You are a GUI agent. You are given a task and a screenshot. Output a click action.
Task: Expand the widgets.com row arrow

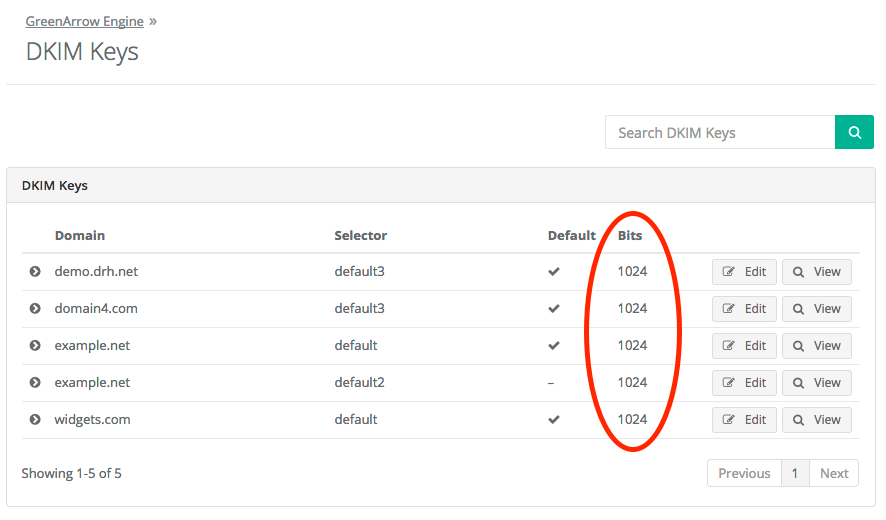[35, 420]
